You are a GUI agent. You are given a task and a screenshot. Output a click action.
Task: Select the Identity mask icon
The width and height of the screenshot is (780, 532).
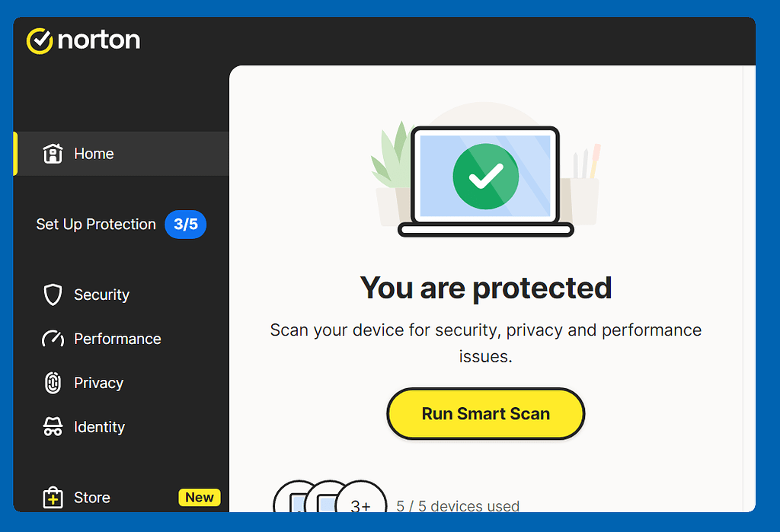click(x=52, y=427)
